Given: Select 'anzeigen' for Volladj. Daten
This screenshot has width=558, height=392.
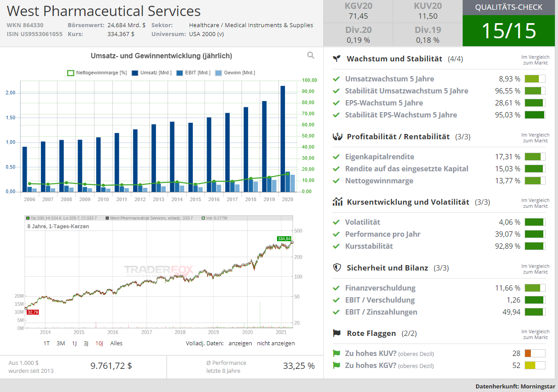Looking at the screenshot, I should (x=240, y=343).
